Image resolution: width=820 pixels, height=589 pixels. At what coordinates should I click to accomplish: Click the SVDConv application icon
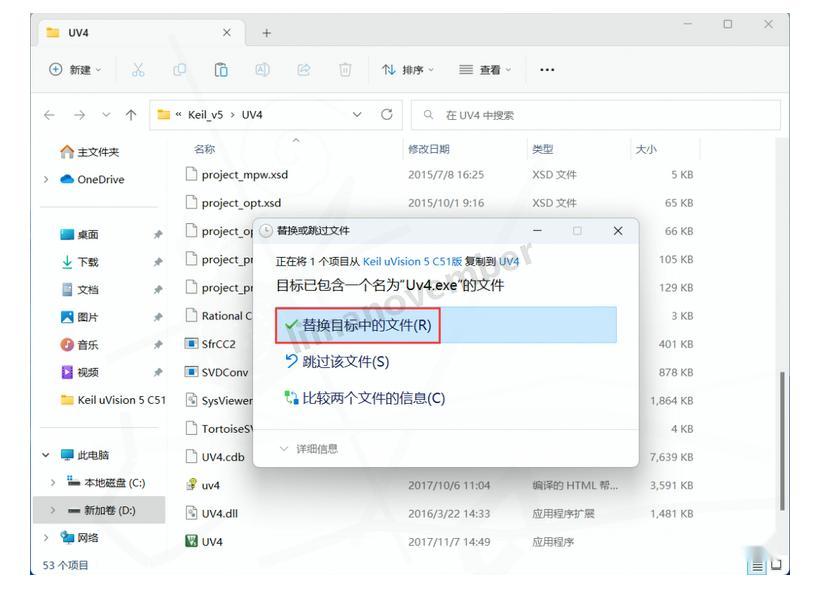tap(191, 372)
